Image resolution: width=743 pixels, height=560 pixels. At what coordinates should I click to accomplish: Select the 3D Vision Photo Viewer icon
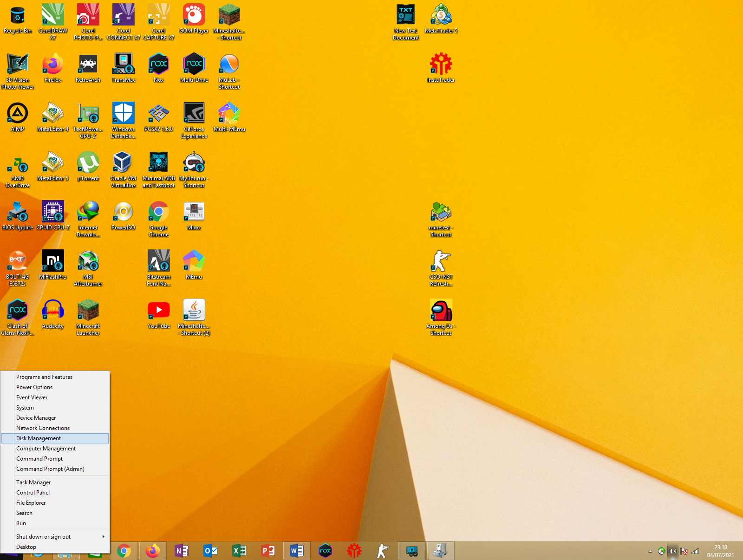pyautogui.click(x=18, y=72)
